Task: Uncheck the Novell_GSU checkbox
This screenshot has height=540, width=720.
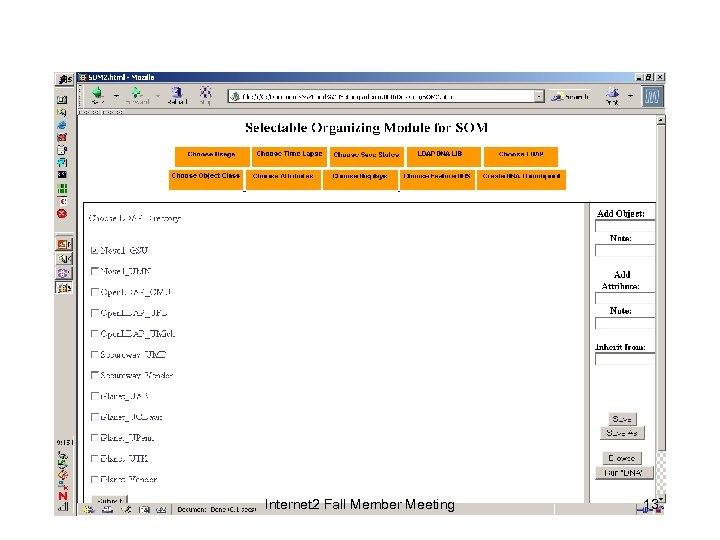Action: [94, 250]
